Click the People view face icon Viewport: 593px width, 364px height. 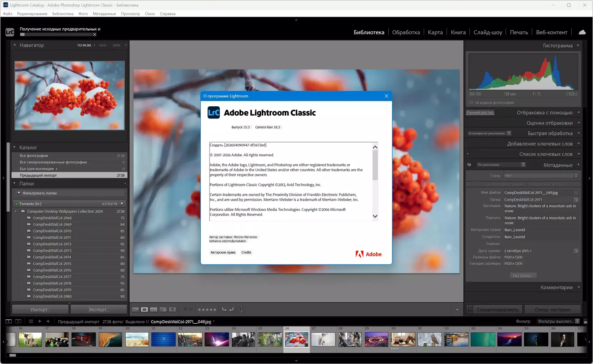pos(172,309)
